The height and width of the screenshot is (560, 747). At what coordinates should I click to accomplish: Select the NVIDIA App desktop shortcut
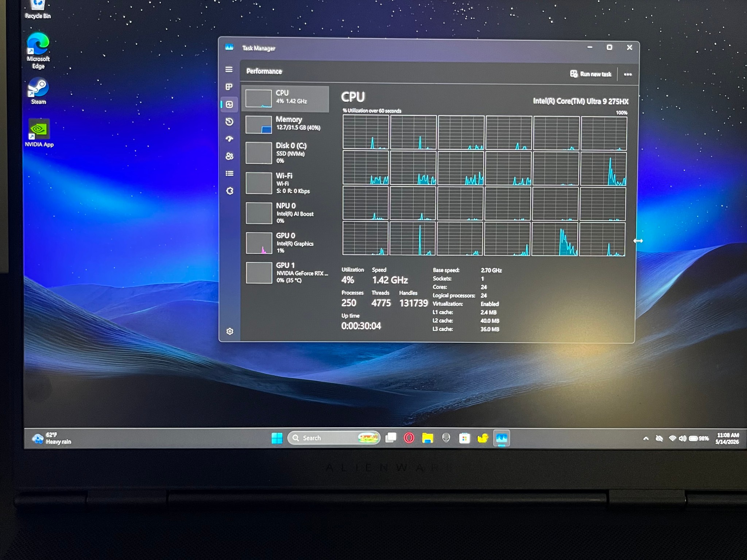point(39,133)
